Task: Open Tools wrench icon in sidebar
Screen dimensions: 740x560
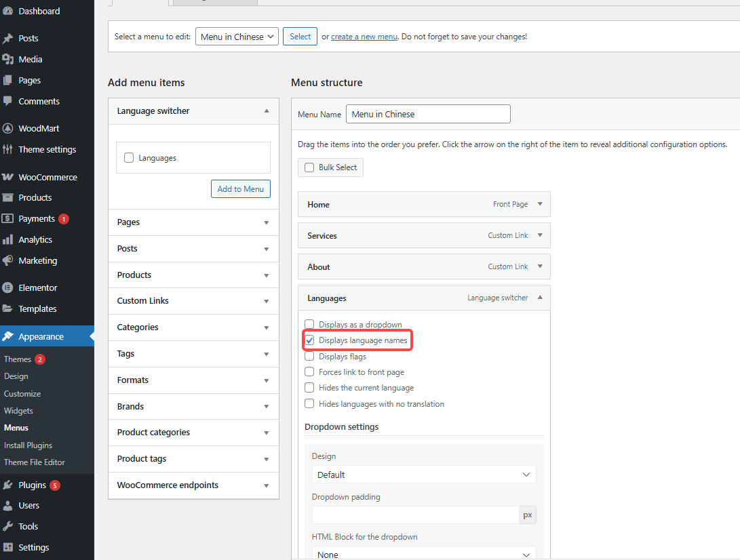Action: 7,526
